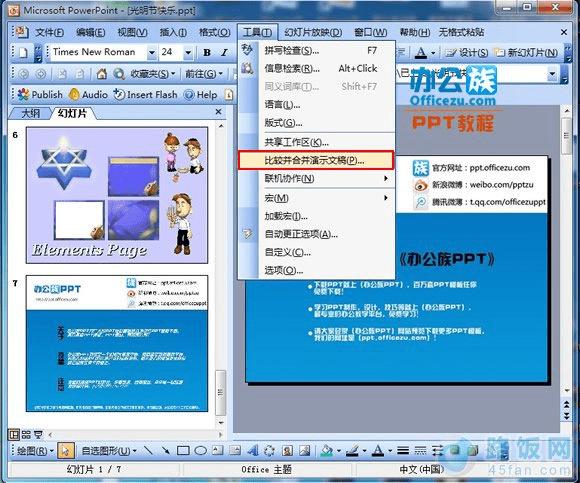Select the Oval drawing tool

[200, 450]
